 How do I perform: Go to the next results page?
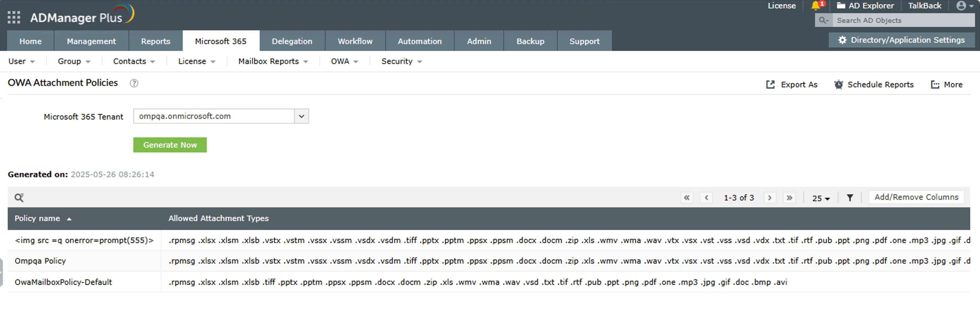click(770, 198)
